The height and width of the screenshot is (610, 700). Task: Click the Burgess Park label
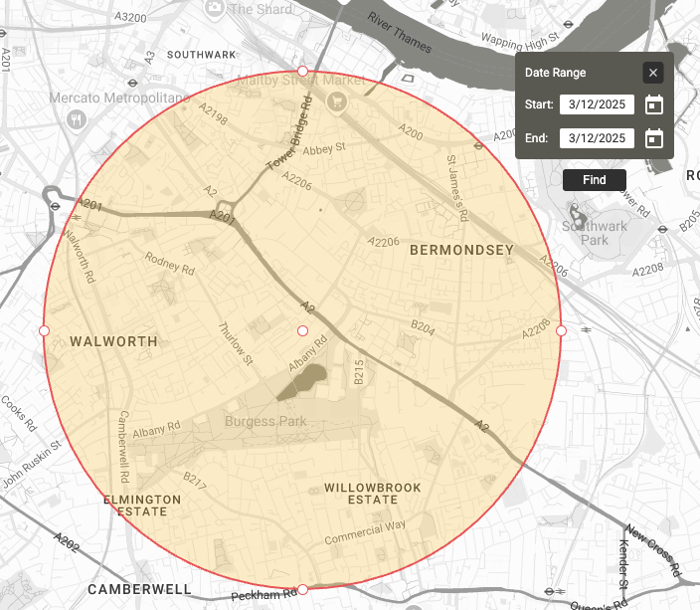(x=265, y=421)
